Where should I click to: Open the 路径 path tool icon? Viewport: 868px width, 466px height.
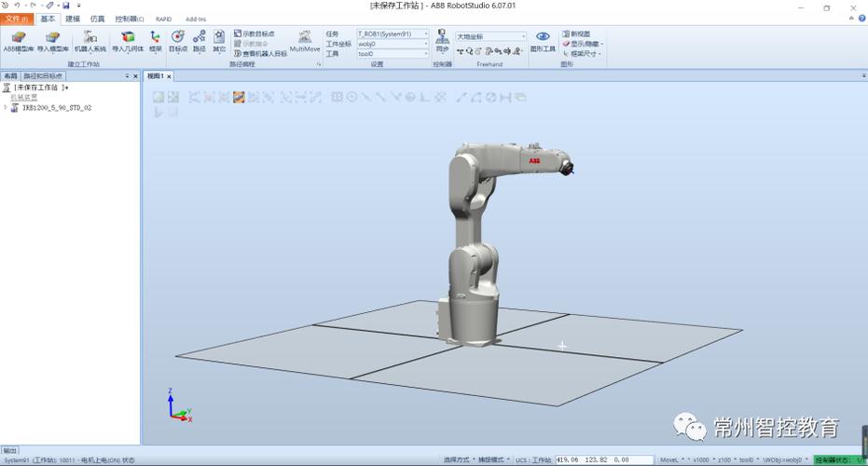(x=200, y=42)
